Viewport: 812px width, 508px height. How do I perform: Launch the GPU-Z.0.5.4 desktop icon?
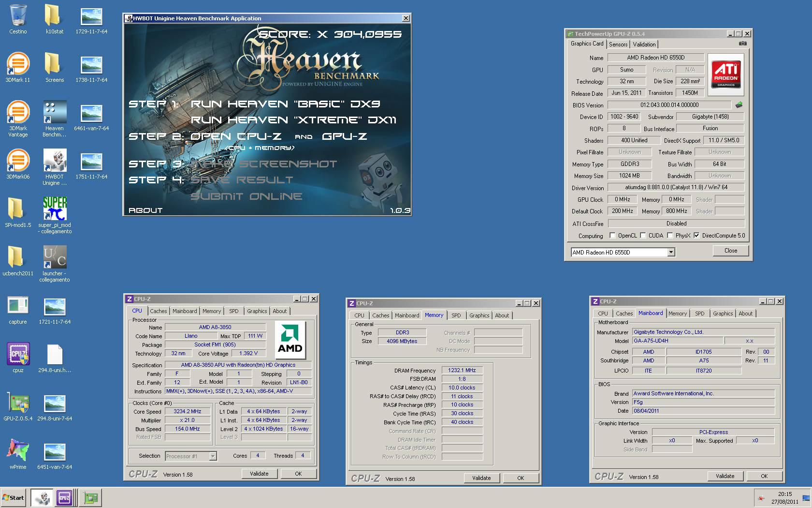[x=18, y=406]
